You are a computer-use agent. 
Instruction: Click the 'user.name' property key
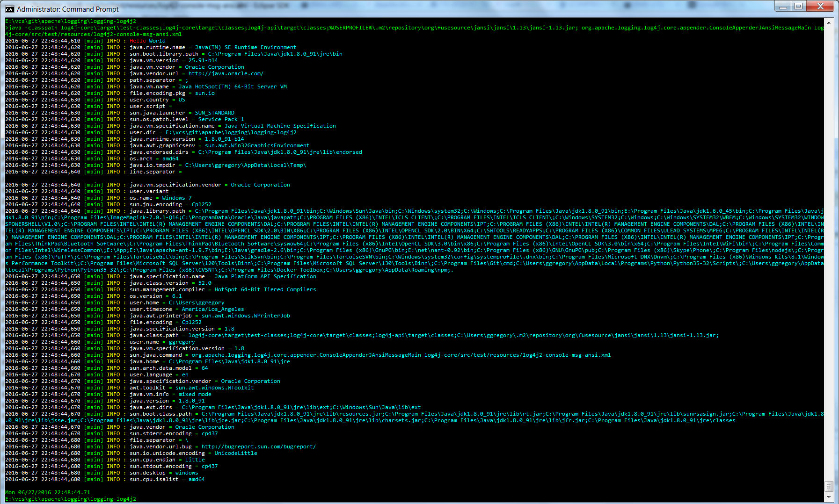[x=144, y=342]
